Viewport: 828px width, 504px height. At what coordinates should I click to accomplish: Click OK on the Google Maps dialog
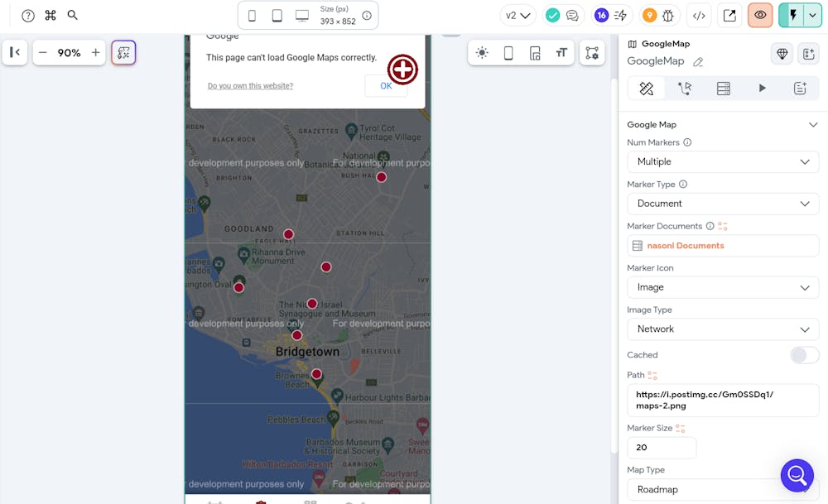[x=386, y=86]
